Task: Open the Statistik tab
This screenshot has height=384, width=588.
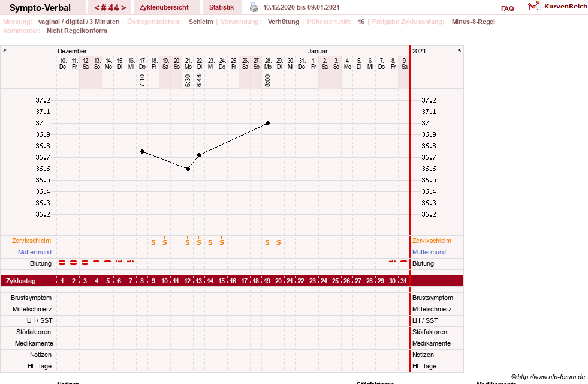Action: pyautogui.click(x=221, y=7)
